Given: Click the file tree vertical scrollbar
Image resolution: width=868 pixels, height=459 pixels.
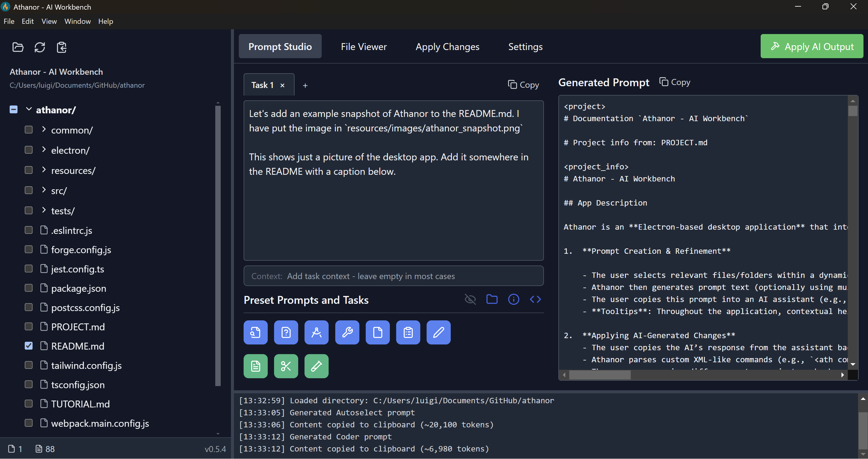Looking at the screenshot, I should tap(218, 246).
